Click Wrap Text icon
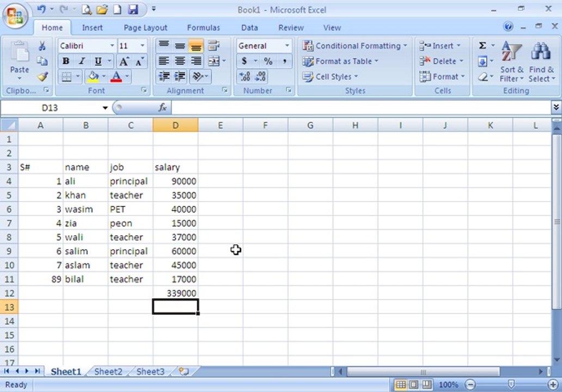This screenshot has width=562, height=392. [x=213, y=46]
